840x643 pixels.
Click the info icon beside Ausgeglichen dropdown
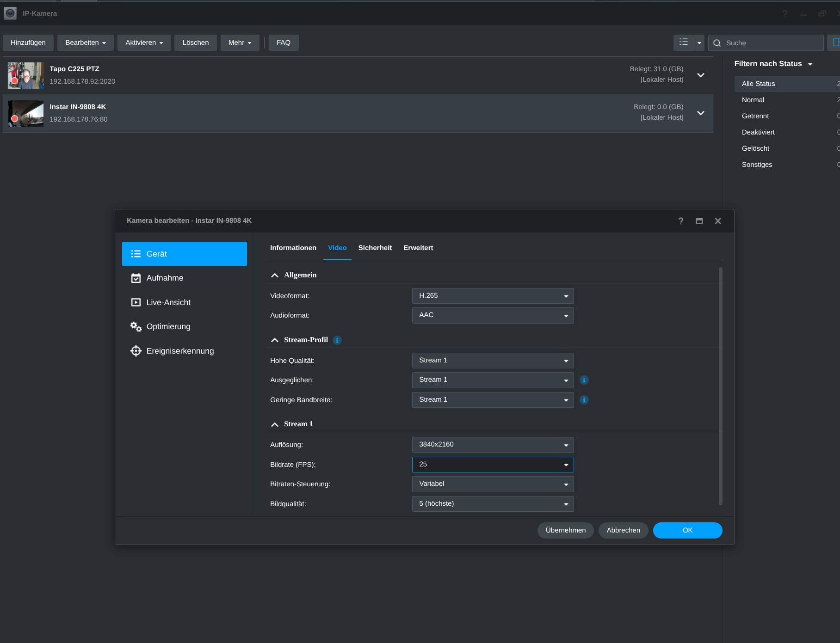click(x=584, y=380)
